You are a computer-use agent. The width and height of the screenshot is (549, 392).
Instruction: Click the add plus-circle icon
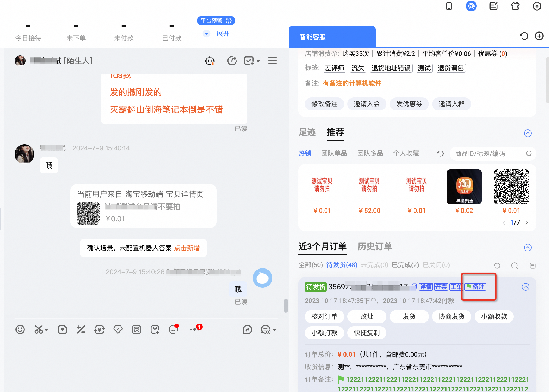click(x=539, y=36)
